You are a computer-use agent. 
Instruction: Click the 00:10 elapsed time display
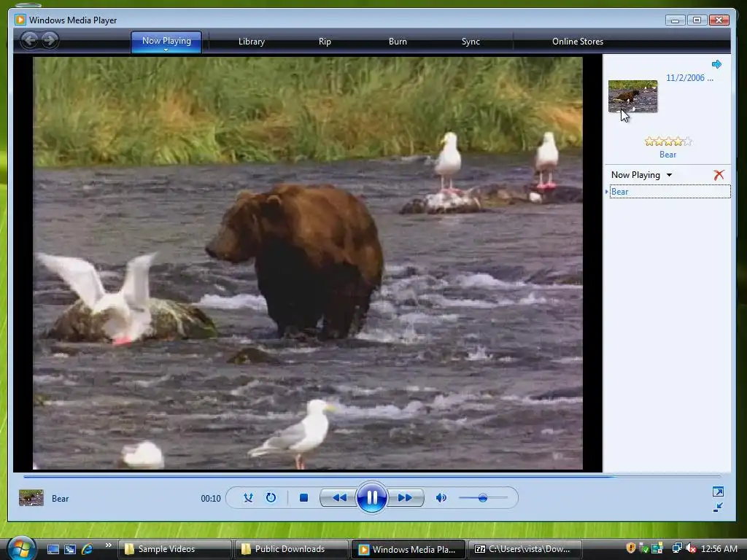coord(211,499)
